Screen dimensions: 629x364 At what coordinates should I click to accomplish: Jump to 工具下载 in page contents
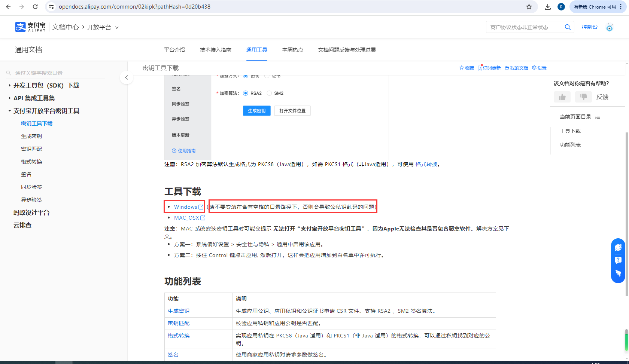click(x=570, y=131)
